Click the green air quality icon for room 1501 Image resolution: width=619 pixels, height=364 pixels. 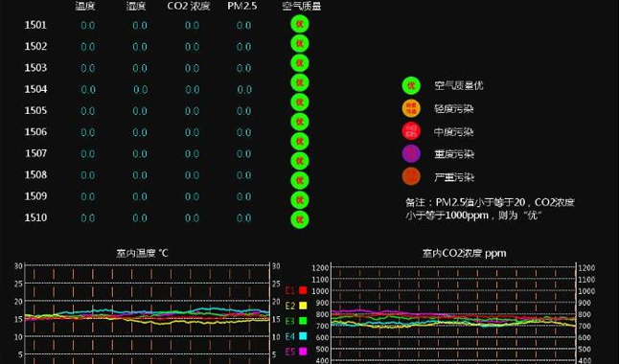(300, 24)
